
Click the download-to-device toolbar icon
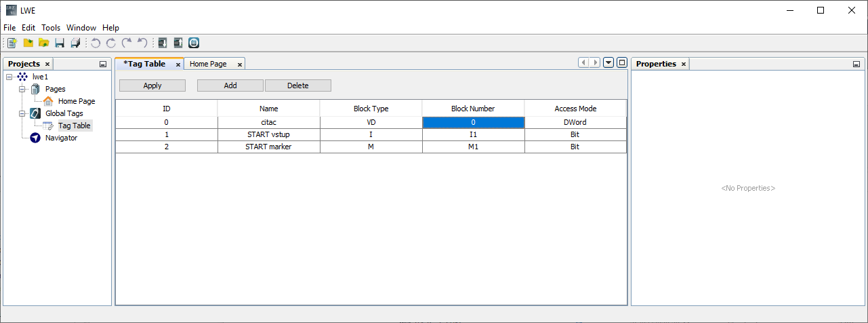[x=163, y=43]
